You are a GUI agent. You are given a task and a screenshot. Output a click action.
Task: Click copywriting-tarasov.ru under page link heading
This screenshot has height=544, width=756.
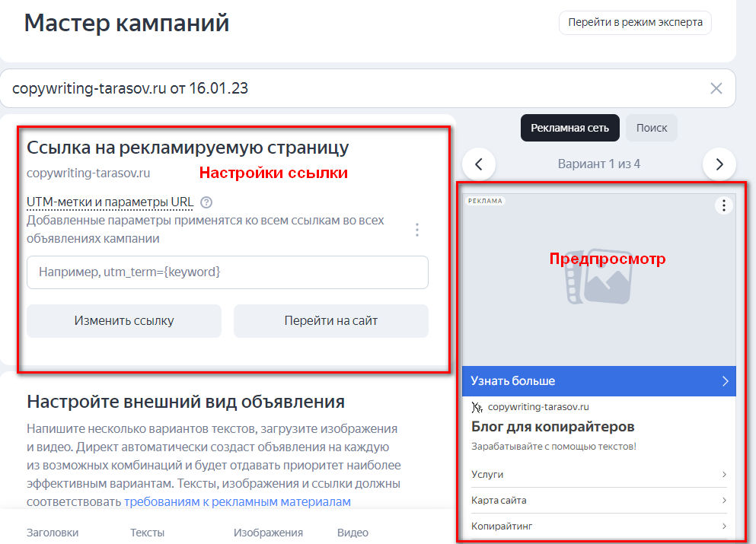[88, 173]
